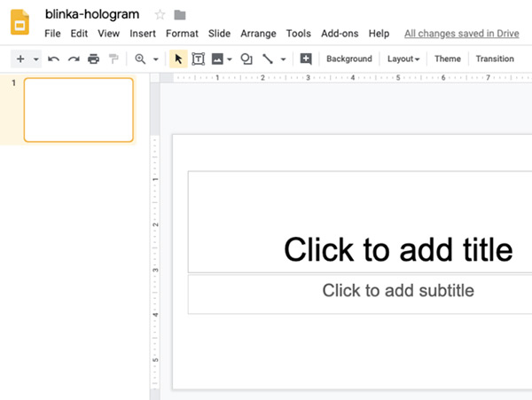
Task: Open the Insert menu
Action: (x=143, y=34)
